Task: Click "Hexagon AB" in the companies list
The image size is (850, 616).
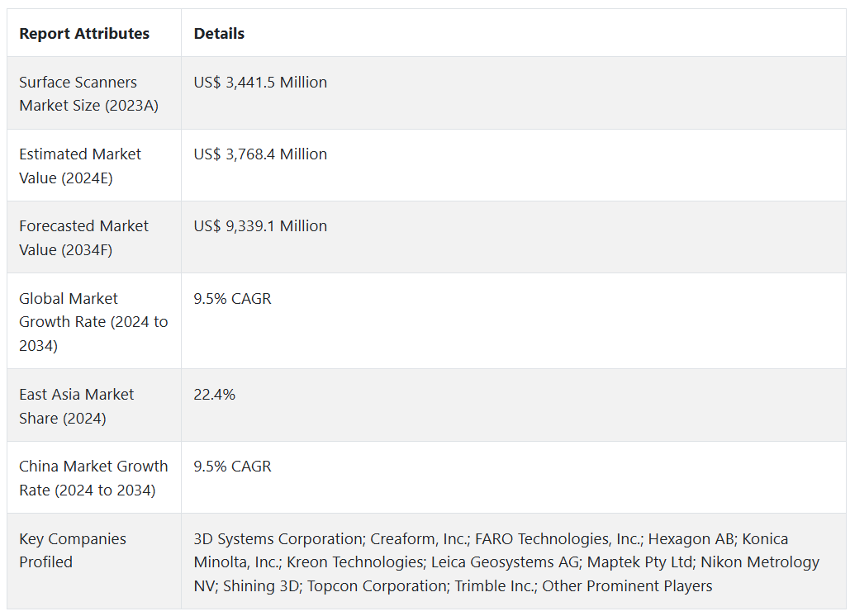Action: click(x=691, y=539)
